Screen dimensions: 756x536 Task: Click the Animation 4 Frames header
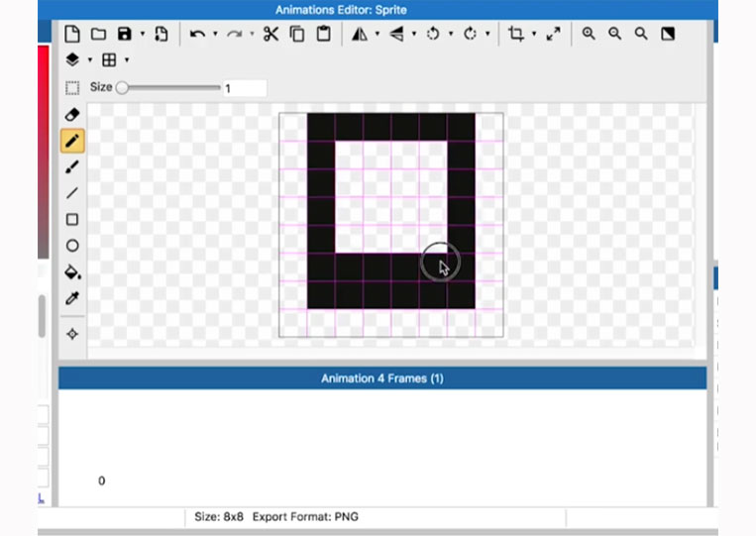click(x=382, y=378)
